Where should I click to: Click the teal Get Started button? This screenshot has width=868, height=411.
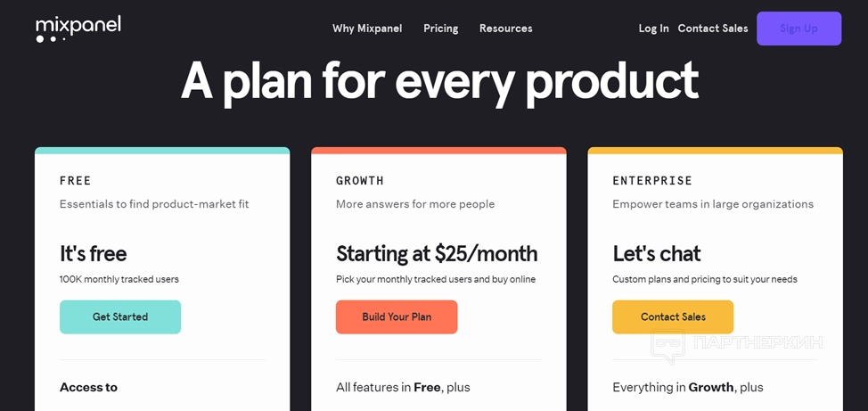120,316
